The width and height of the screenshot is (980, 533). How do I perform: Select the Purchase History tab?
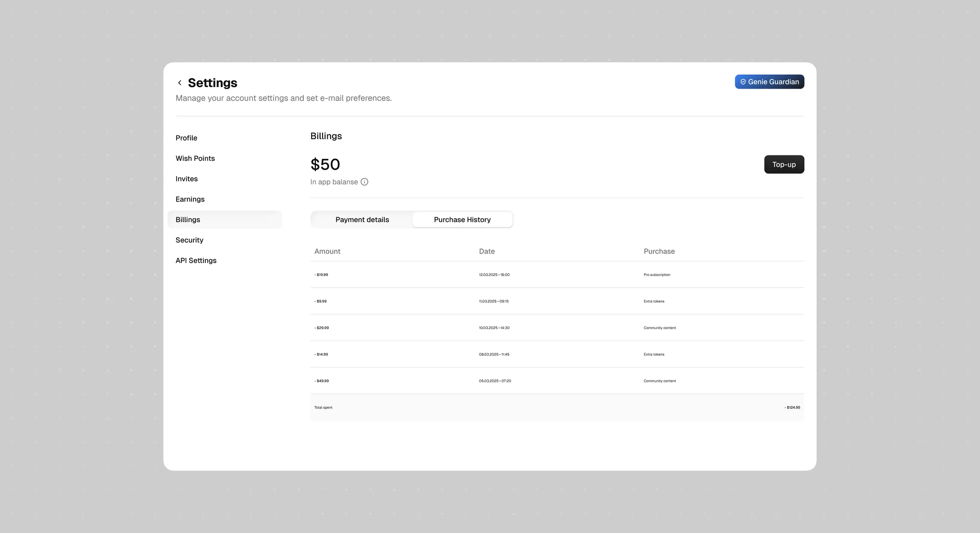click(x=462, y=220)
